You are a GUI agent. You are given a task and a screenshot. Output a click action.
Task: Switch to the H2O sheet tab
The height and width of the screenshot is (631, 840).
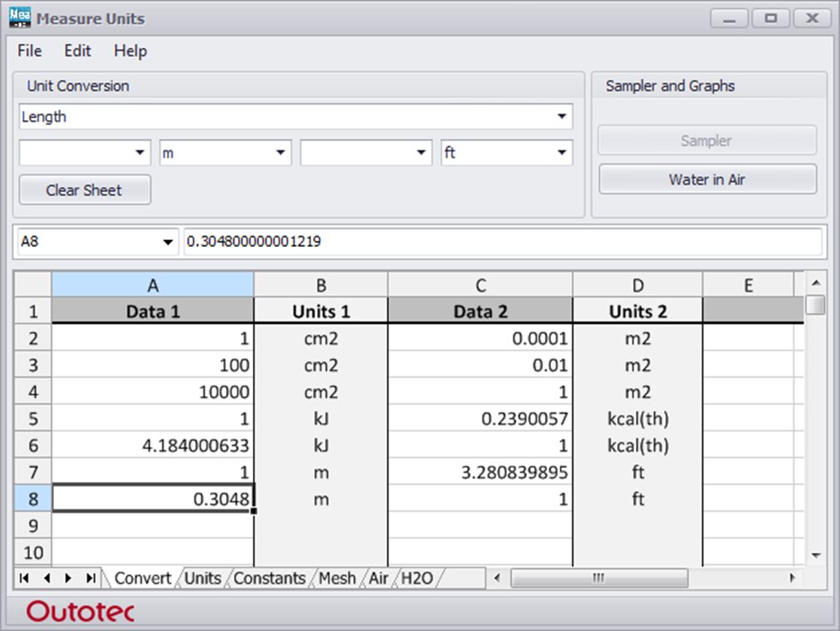click(x=417, y=579)
